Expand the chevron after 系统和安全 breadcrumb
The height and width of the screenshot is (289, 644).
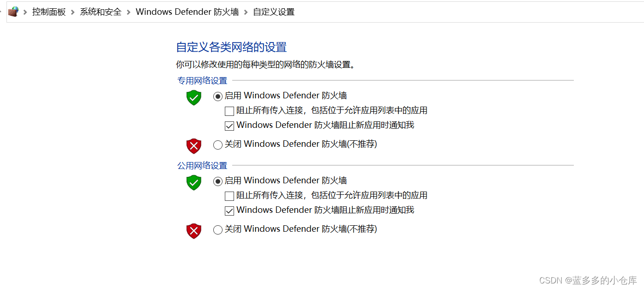click(129, 12)
